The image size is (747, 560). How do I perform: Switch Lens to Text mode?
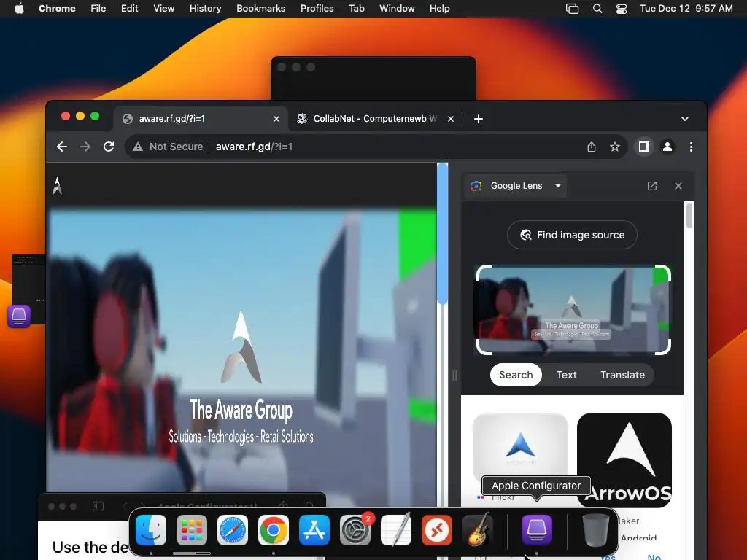coord(566,375)
